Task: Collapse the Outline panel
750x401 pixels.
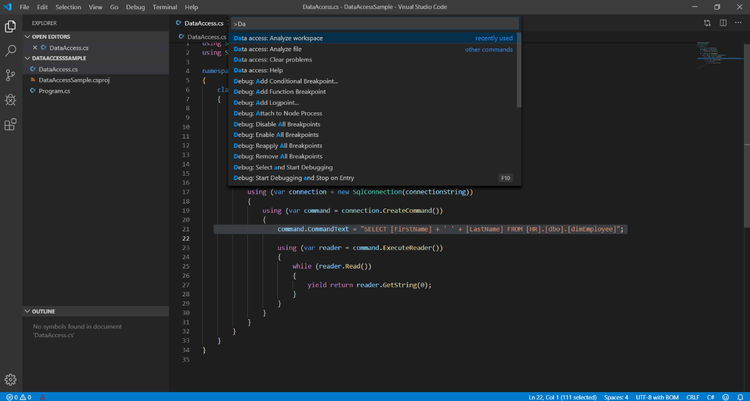Action: (x=44, y=311)
